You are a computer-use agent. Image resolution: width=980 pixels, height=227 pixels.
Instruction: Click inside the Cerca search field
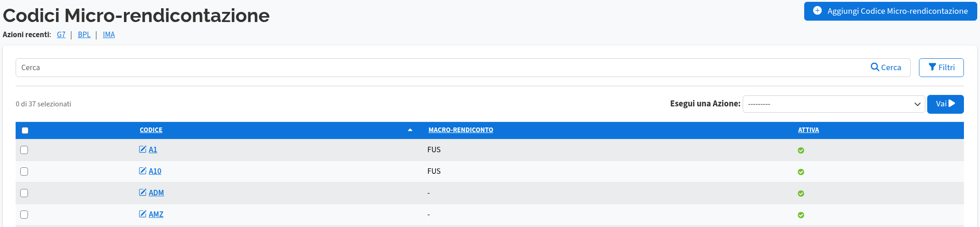pos(441,68)
